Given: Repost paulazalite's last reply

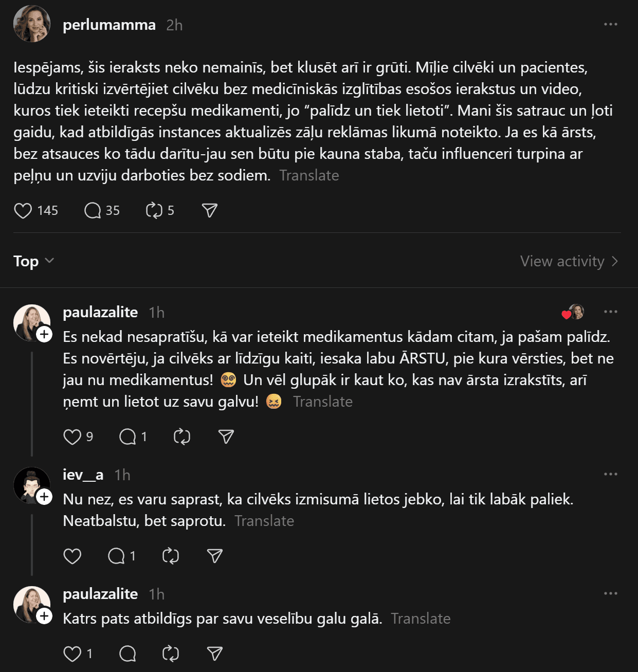Looking at the screenshot, I should [171, 653].
